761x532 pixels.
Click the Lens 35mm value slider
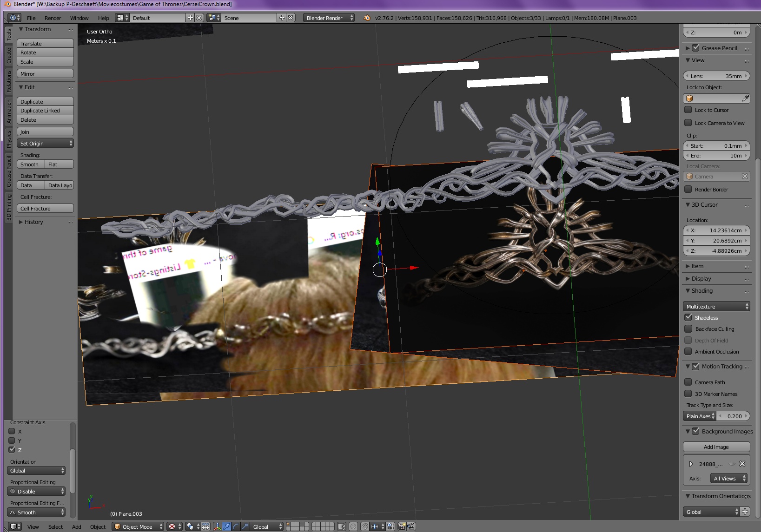pyautogui.click(x=716, y=76)
